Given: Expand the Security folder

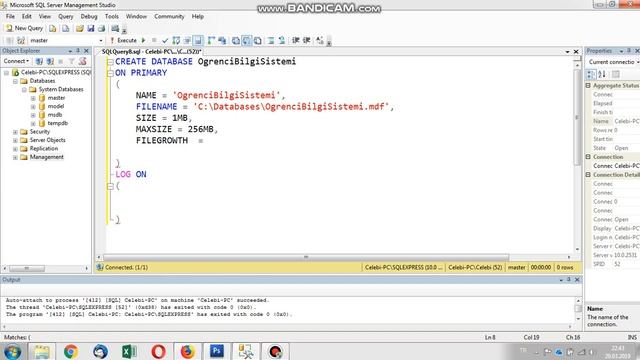Looking at the screenshot, I should [x=16, y=132].
